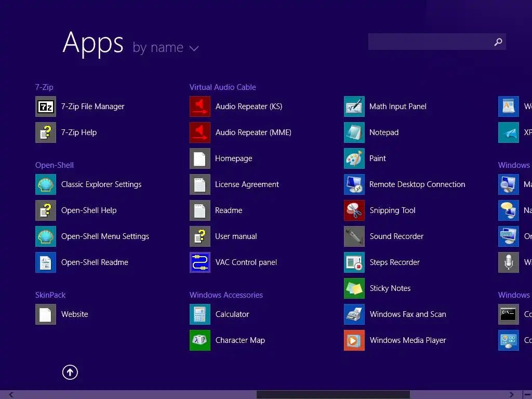Select the Virtual Audio Cable group header

point(222,87)
